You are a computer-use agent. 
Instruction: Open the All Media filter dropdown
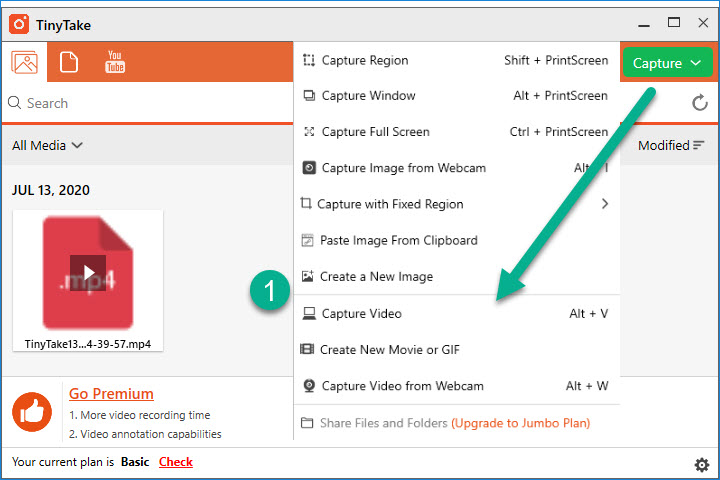pos(47,146)
